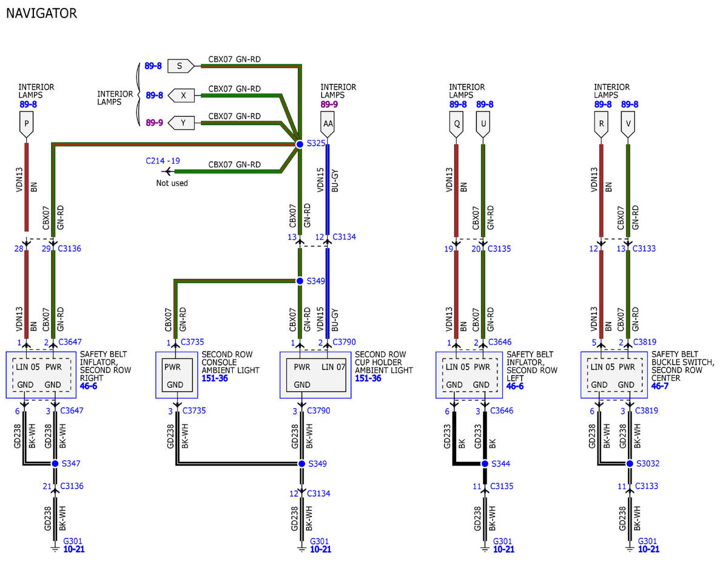Open 46-6 link under Second Row Right inflator

(89, 386)
